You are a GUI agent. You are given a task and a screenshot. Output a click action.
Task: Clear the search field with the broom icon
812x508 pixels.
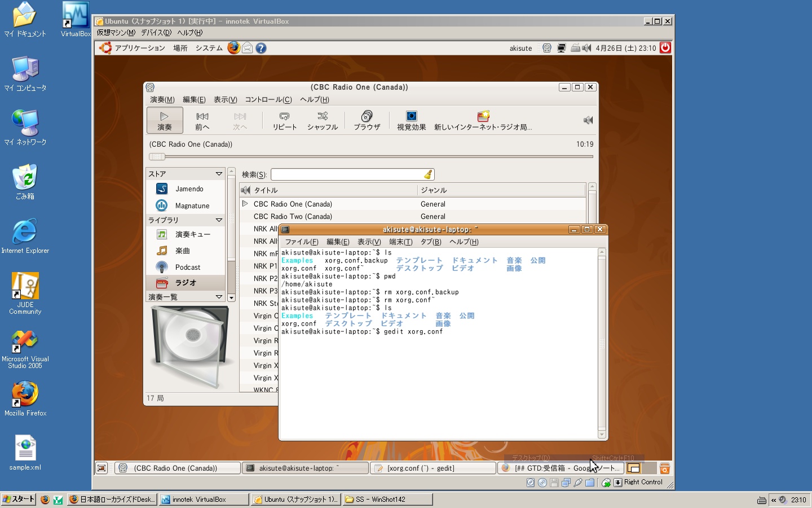click(x=428, y=174)
